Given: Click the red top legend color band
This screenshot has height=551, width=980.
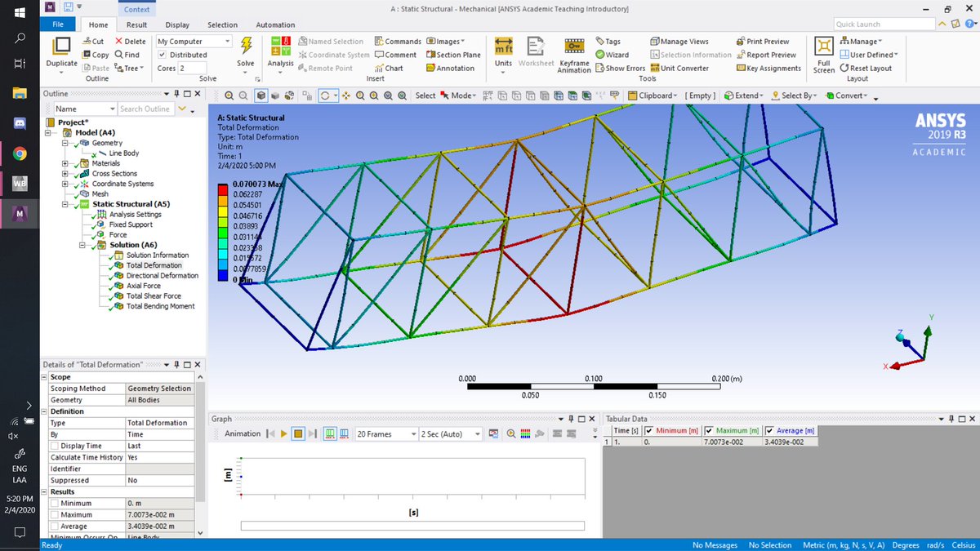Looking at the screenshot, I should (224, 189).
